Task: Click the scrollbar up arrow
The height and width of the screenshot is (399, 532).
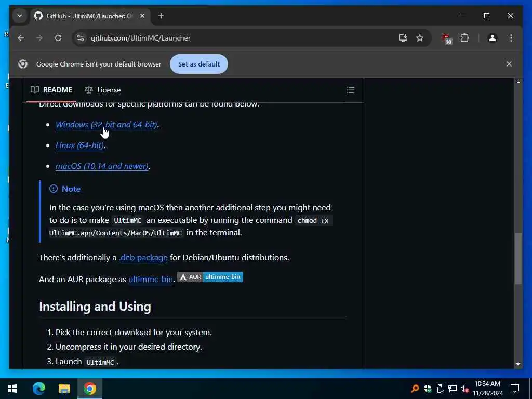Action: coord(518,82)
